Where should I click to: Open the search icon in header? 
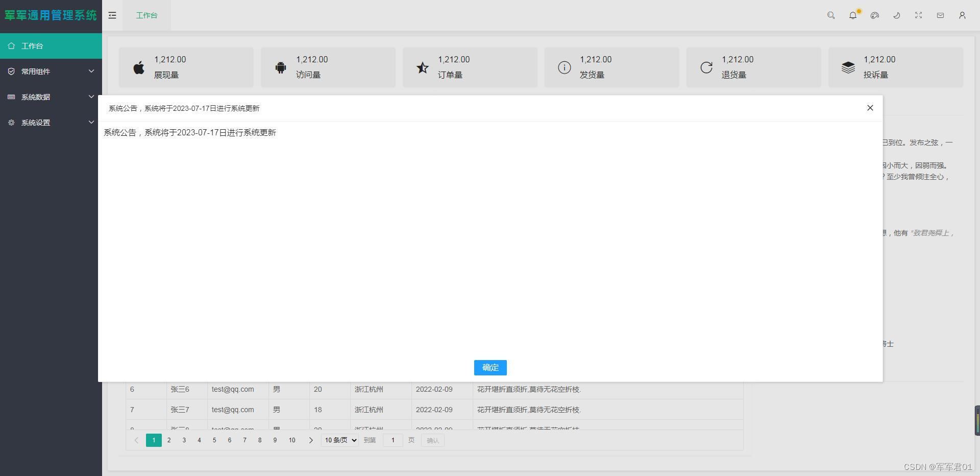831,15
